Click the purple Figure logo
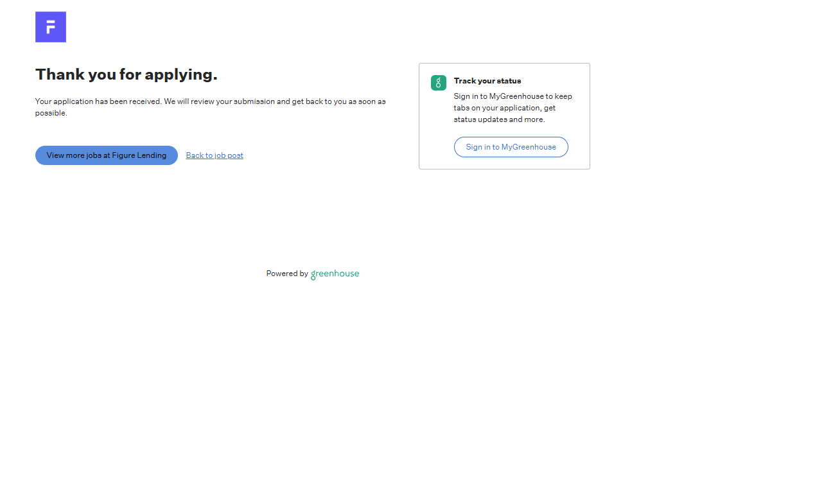This screenshot has width=833, height=504. tap(51, 27)
